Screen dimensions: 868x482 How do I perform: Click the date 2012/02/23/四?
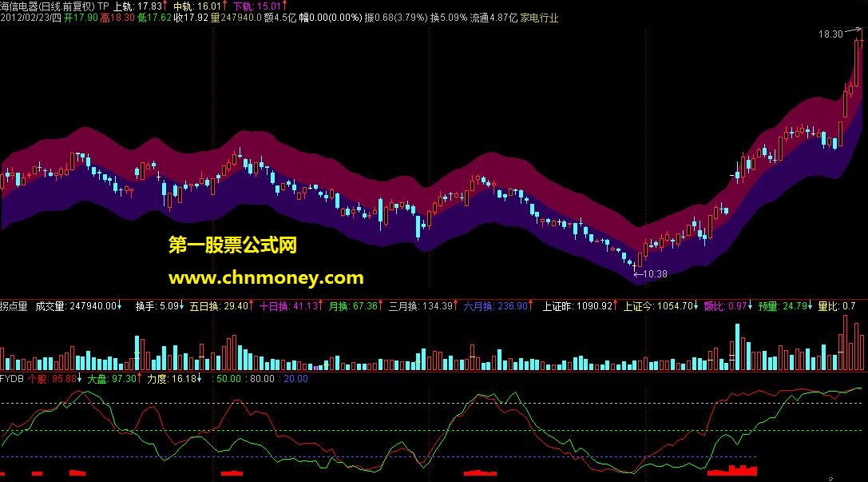click(x=31, y=18)
